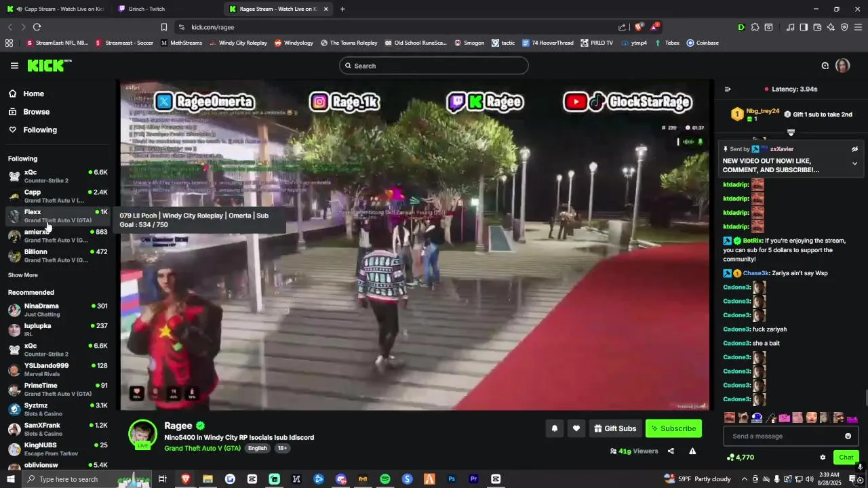
Task: Open Billionn channel in sidebar
Action: (58, 256)
